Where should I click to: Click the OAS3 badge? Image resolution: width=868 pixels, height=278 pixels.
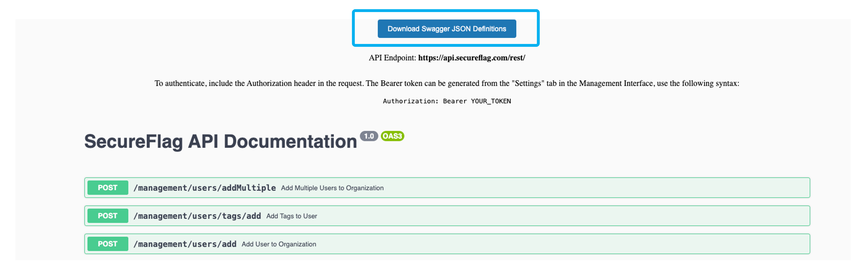pyautogui.click(x=393, y=136)
